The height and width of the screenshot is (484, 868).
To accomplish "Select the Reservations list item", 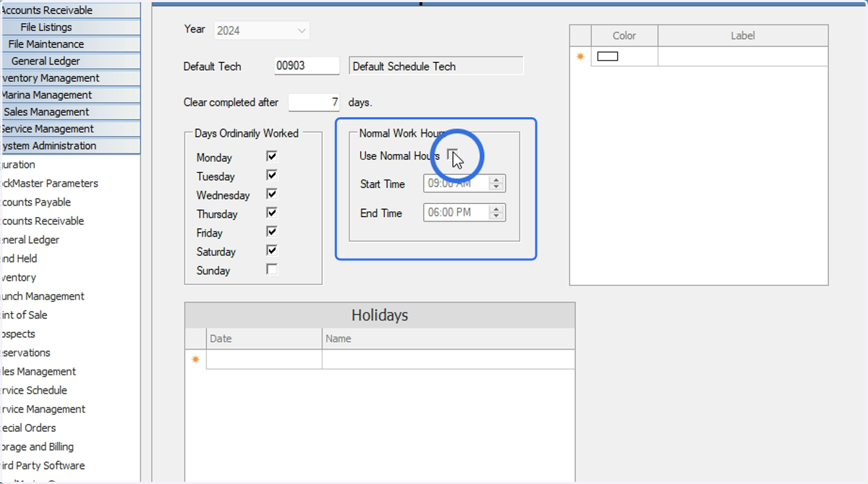I will (x=25, y=352).
